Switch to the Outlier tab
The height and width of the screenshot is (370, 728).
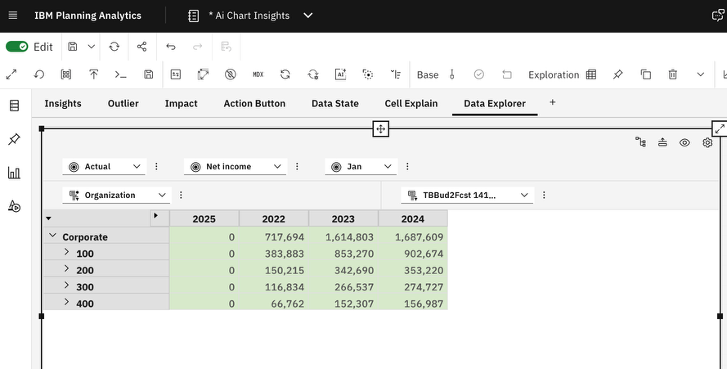[x=123, y=104]
